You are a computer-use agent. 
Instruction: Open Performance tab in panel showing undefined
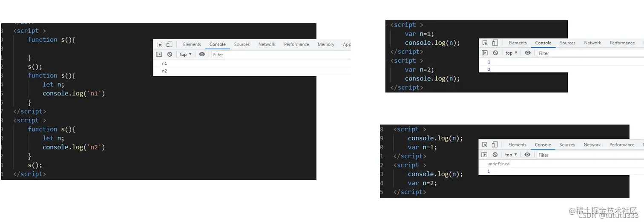(x=622, y=144)
